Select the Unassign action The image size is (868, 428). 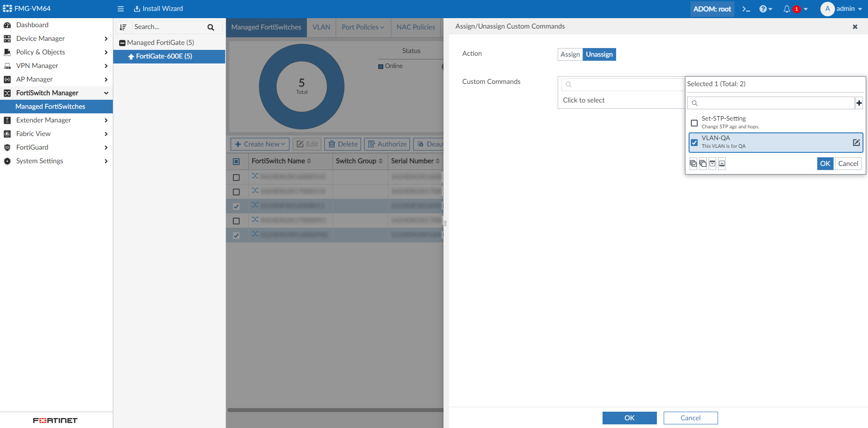point(599,54)
